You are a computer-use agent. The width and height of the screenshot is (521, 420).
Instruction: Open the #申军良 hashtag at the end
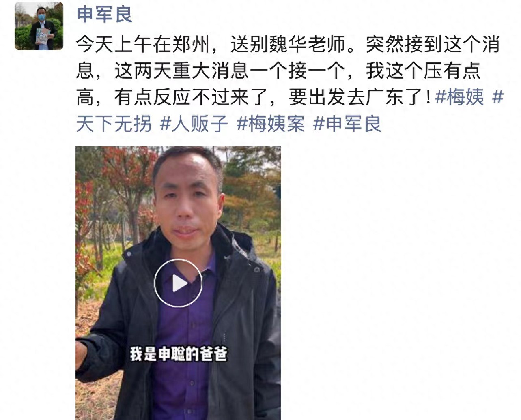(347, 123)
